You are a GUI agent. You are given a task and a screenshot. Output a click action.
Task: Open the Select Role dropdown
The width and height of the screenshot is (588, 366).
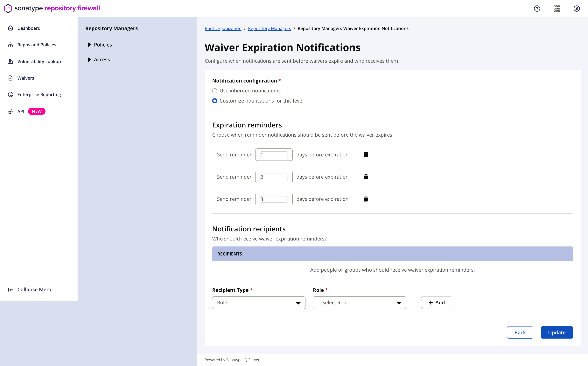coord(359,303)
